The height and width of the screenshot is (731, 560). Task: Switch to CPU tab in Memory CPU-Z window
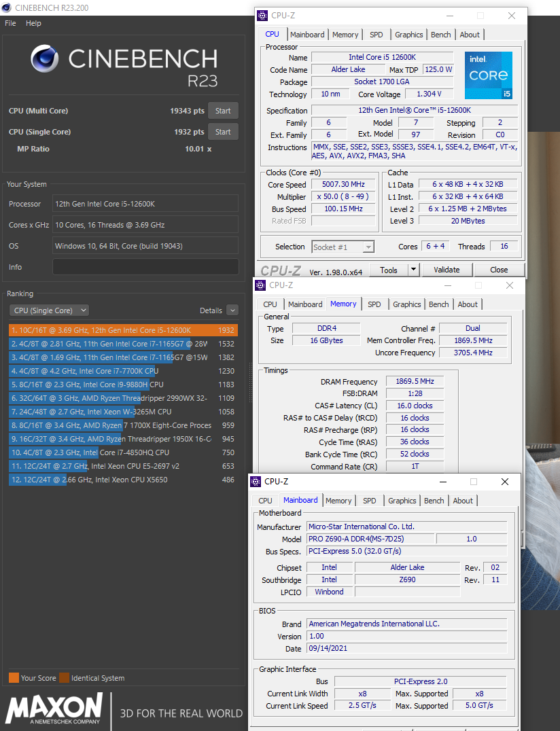point(270,304)
